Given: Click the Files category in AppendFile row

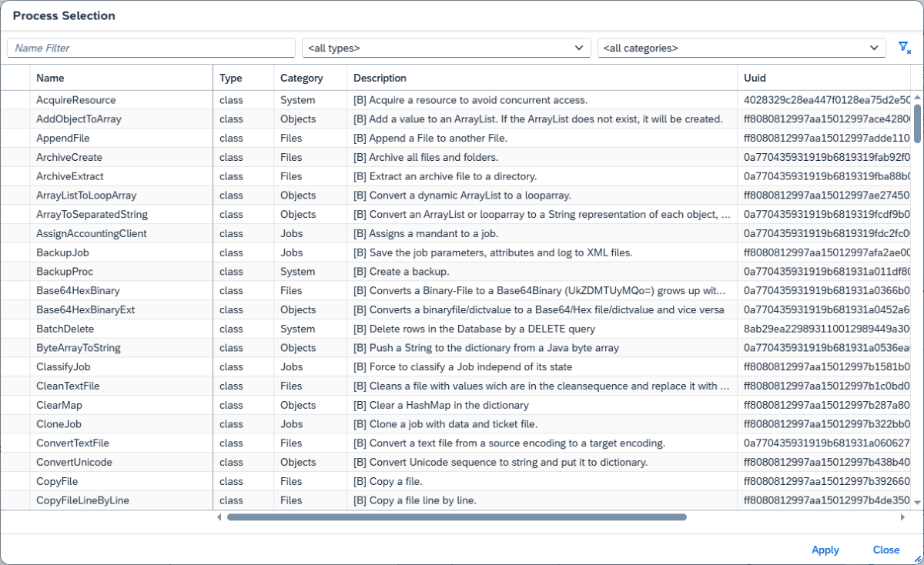Looking at the screenshot, I should coord(291,138).
